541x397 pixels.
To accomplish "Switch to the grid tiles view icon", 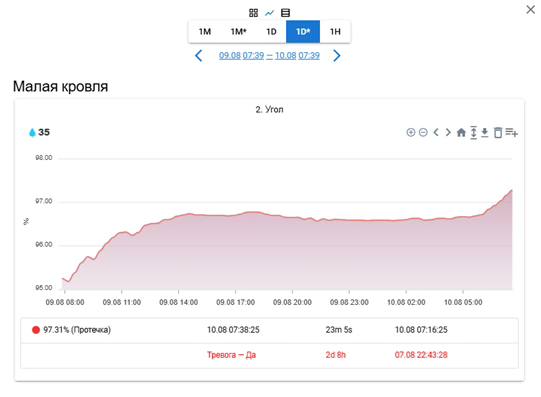I will 253,13.
